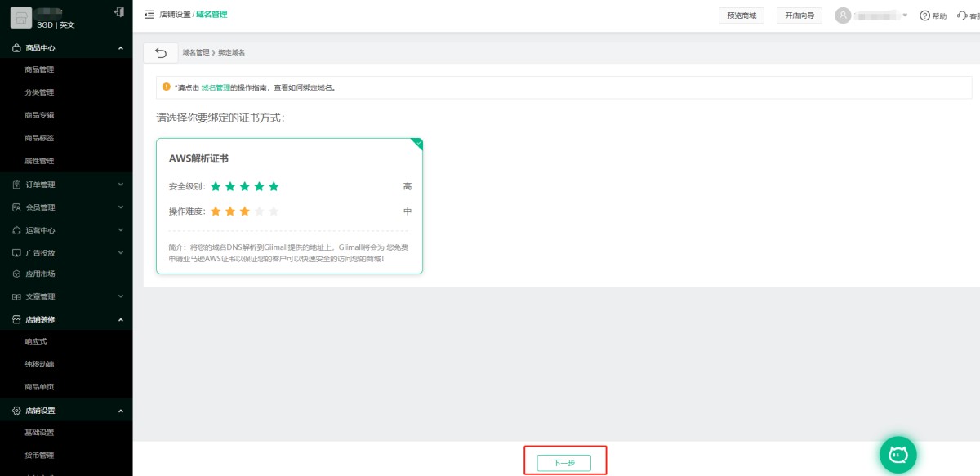Click the 预览商城 preview button
Screen dimensions: 980x476
pyautogui.click(x=741, y=16)
